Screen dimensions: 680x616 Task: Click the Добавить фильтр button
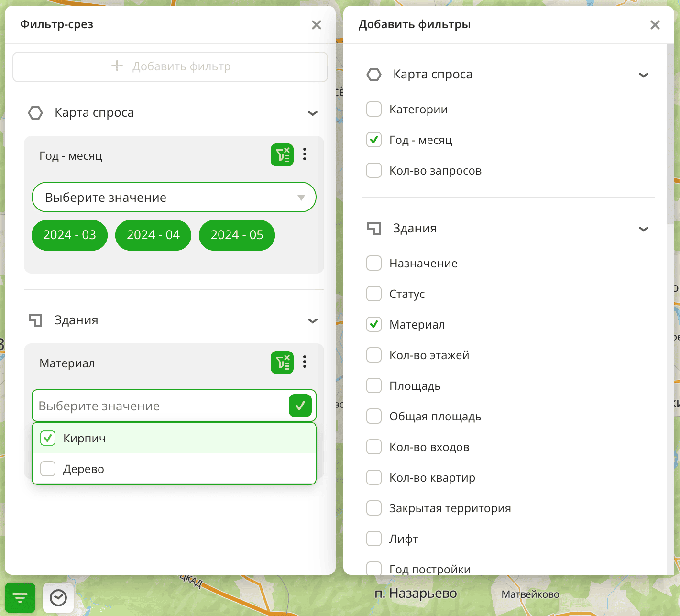[x=170, y=66]
